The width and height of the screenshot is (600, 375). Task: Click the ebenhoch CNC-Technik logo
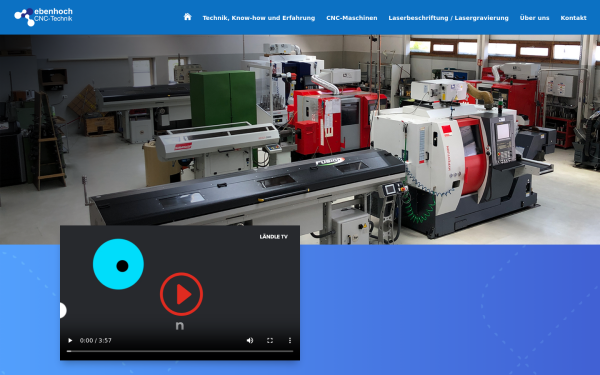tap(43, 17)
